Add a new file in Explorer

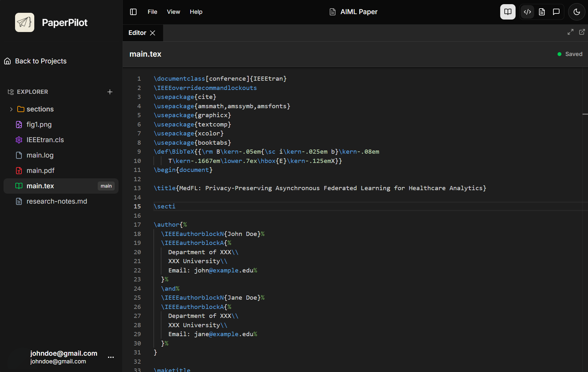pyautogui.click(x=110, y=92)
